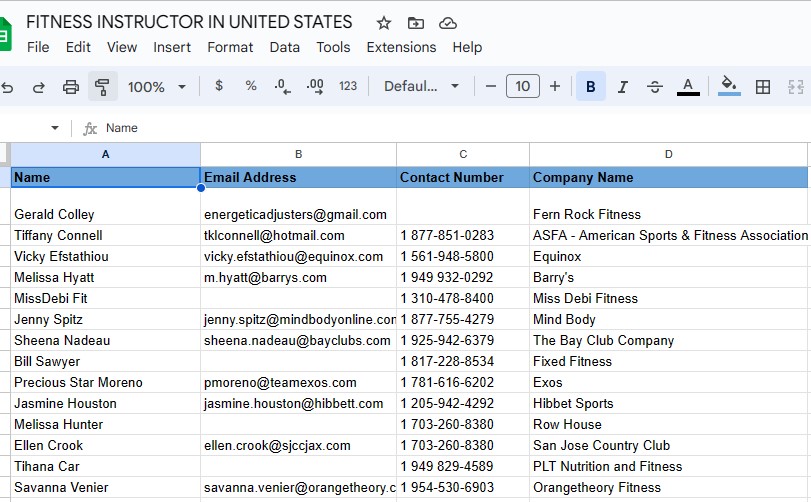Select the m.hyatt@barrys.com cell
Image resolution: width=811 pixels, height=502 pixels.
tap(298, 278)
